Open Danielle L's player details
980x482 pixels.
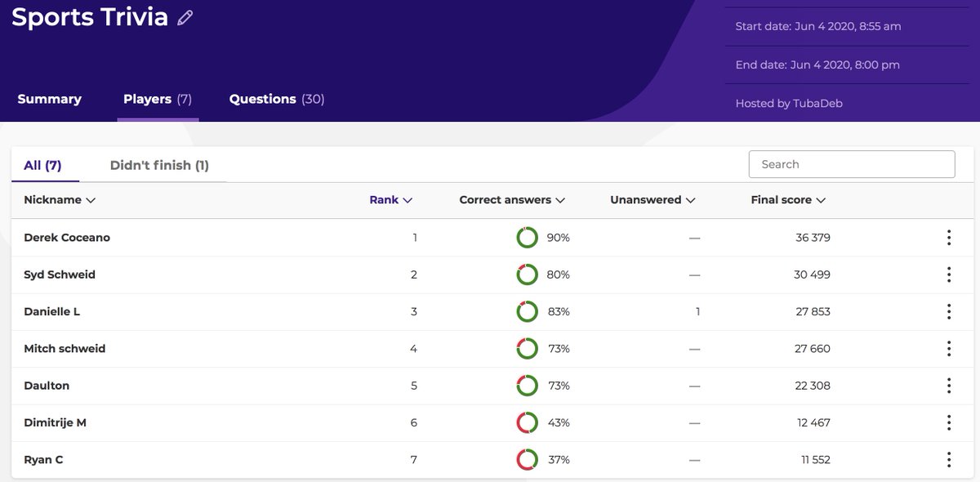click(x=51, y=311)
